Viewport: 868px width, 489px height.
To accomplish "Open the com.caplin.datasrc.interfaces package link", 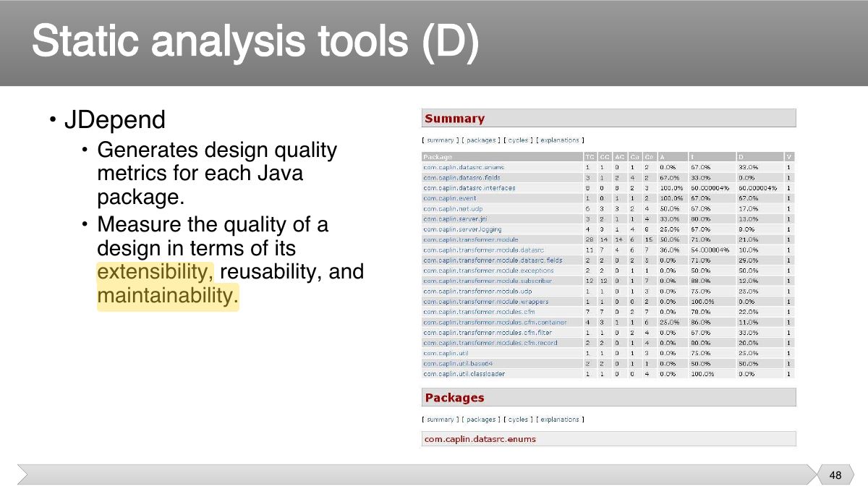I will (469, 187).
